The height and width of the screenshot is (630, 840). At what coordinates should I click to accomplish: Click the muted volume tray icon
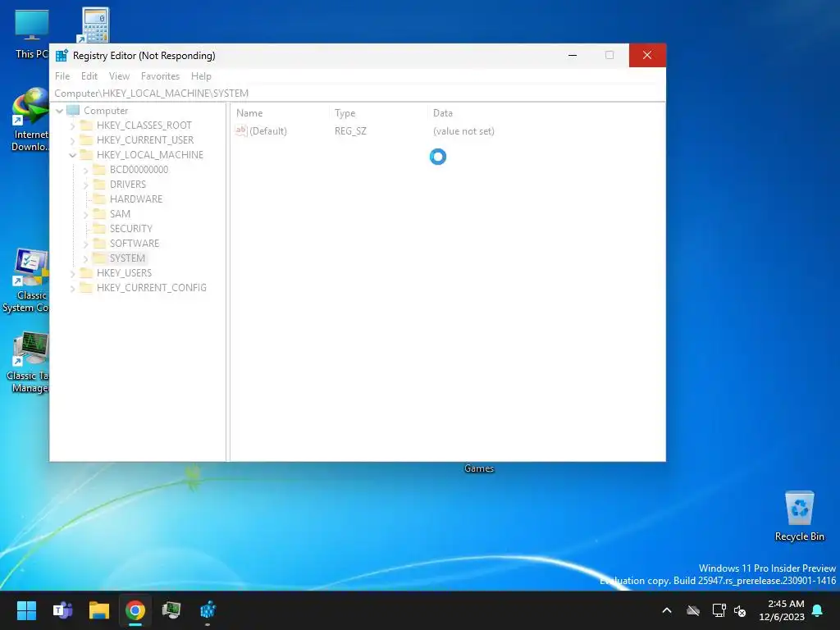740,610
